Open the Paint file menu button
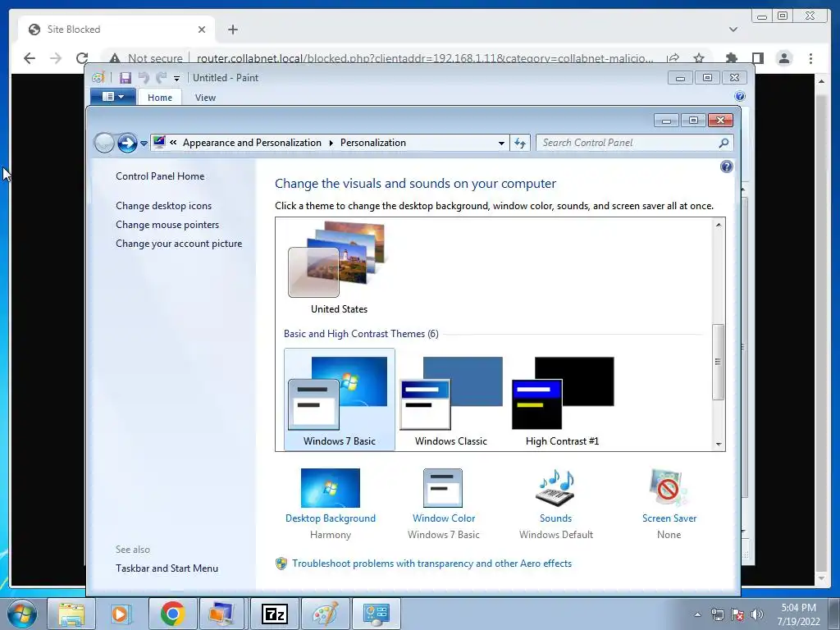 coord(112,97)
